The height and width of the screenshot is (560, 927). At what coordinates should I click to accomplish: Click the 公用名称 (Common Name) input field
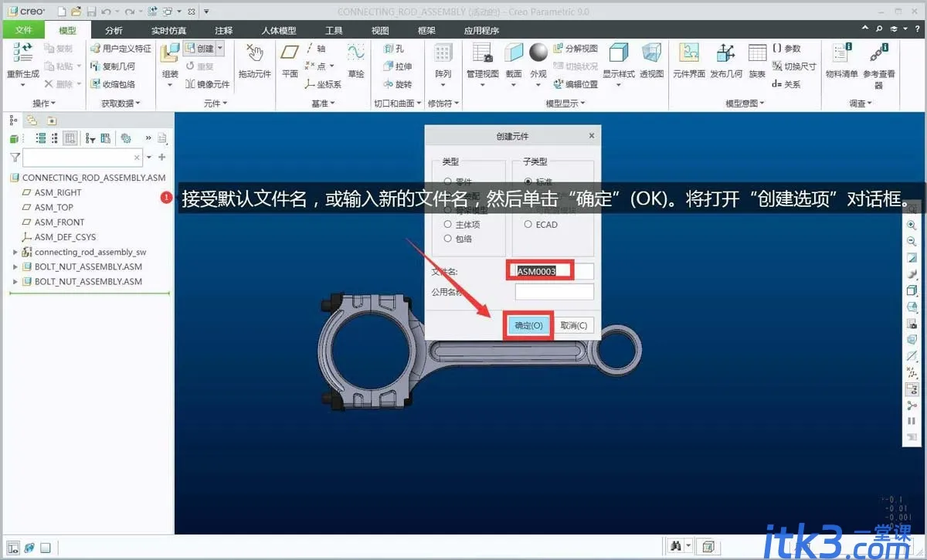554,292
